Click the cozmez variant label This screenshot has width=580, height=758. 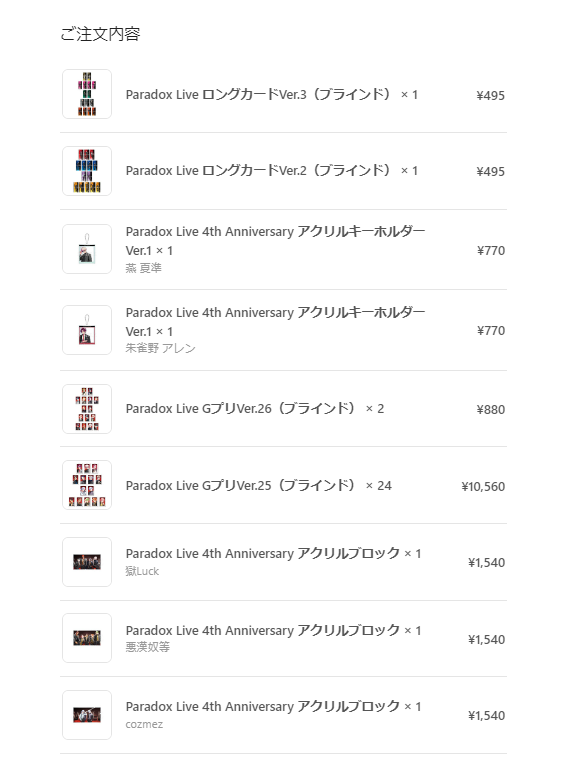click(x=144, y=724)
